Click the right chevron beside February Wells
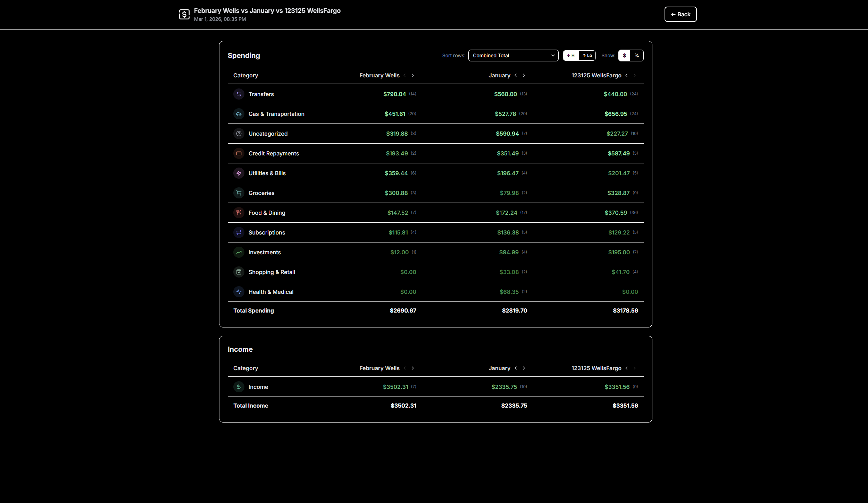 coord(413,75)
